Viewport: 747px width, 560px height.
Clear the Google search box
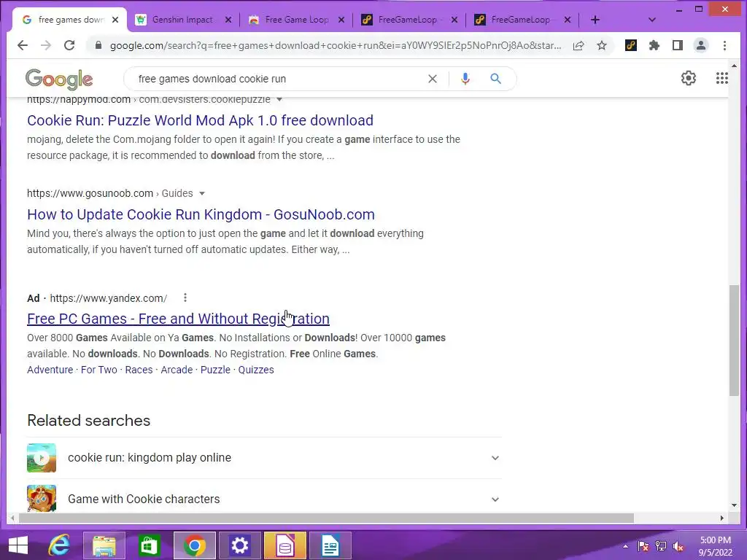(x=432, y=79)
